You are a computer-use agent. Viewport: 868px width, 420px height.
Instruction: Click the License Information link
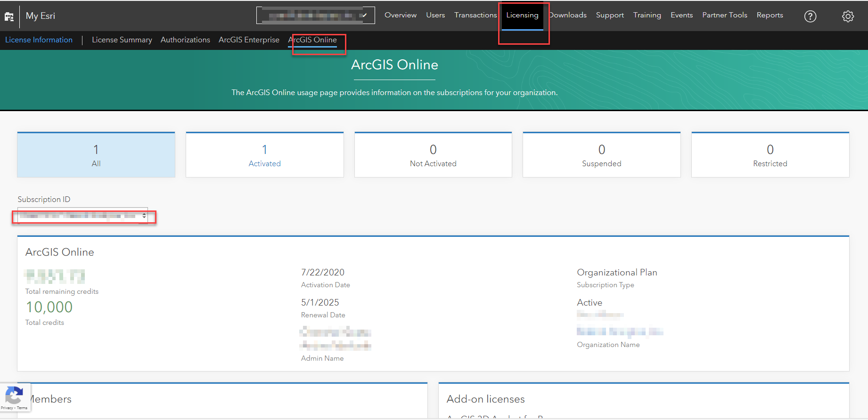[x=39, y=40]
